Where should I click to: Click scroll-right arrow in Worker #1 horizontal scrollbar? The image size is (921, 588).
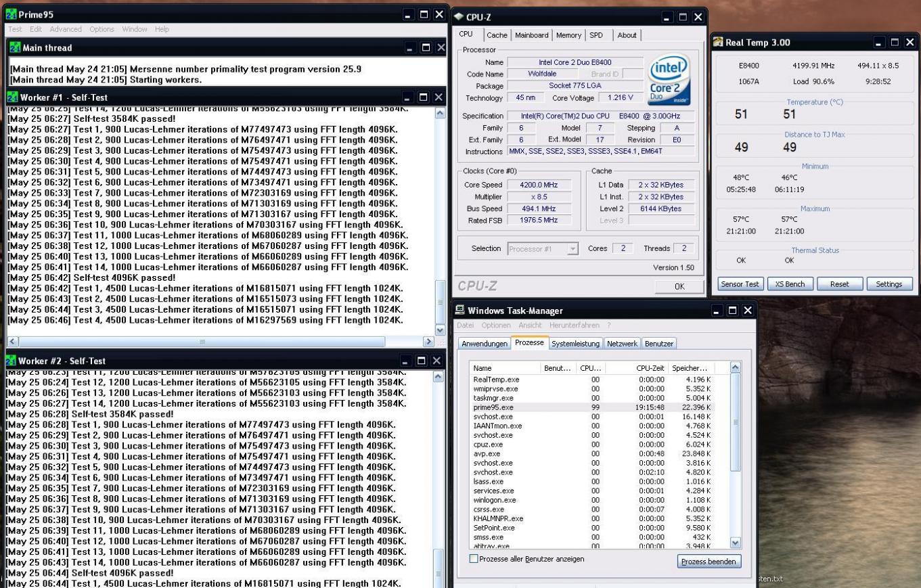tap(428, 342)
